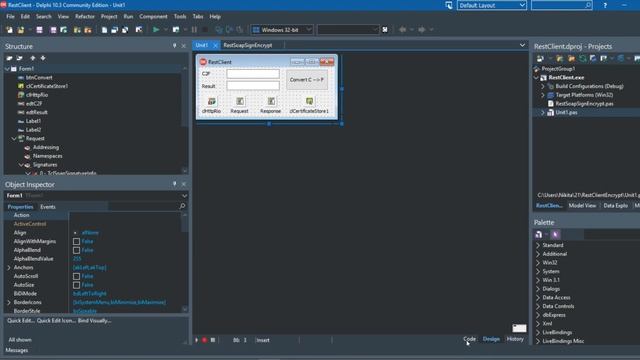The image size is (640, 360).
Task: Click Quick Edit... link
Action: tap(21, 321)
